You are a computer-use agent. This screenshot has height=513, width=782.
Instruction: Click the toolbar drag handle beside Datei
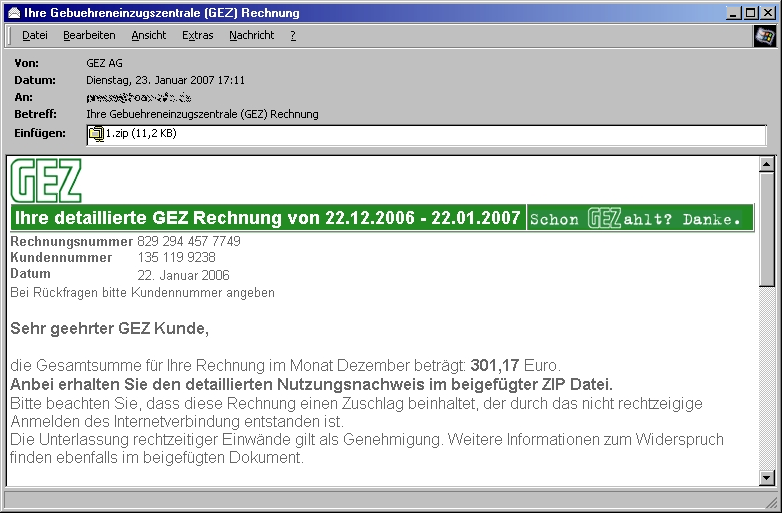tap(9, 35)
